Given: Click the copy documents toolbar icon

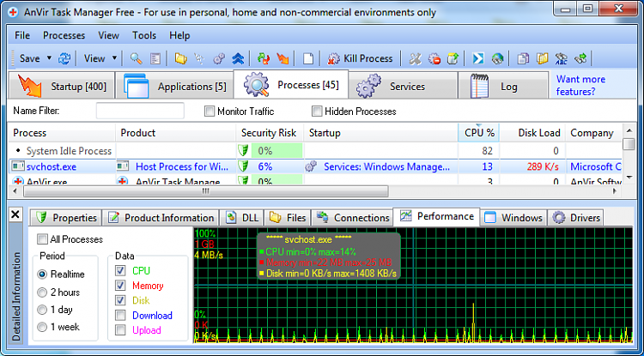Looking at the screenshot, I should click(x=523, y=58).
